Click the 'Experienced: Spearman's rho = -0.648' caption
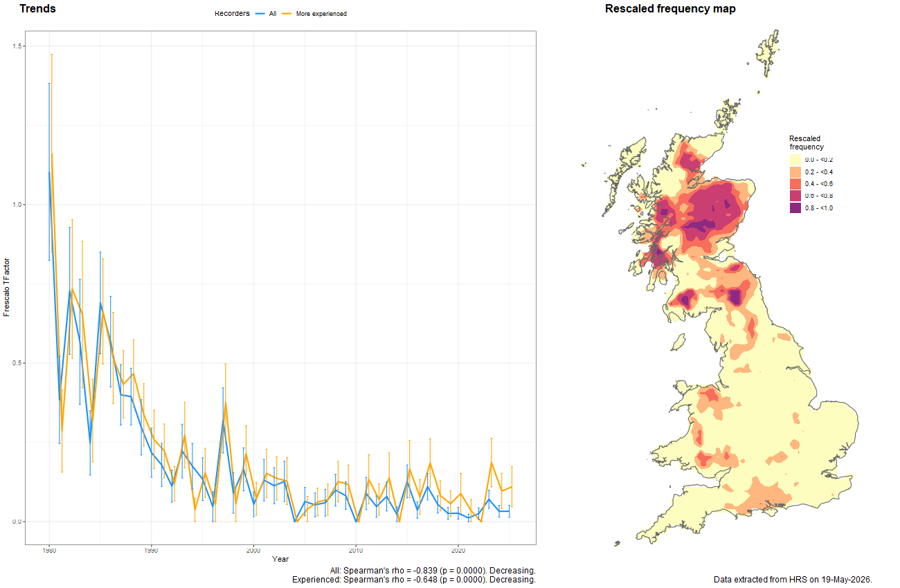This screenshot has width=900, height=588. tap(414, 580)
